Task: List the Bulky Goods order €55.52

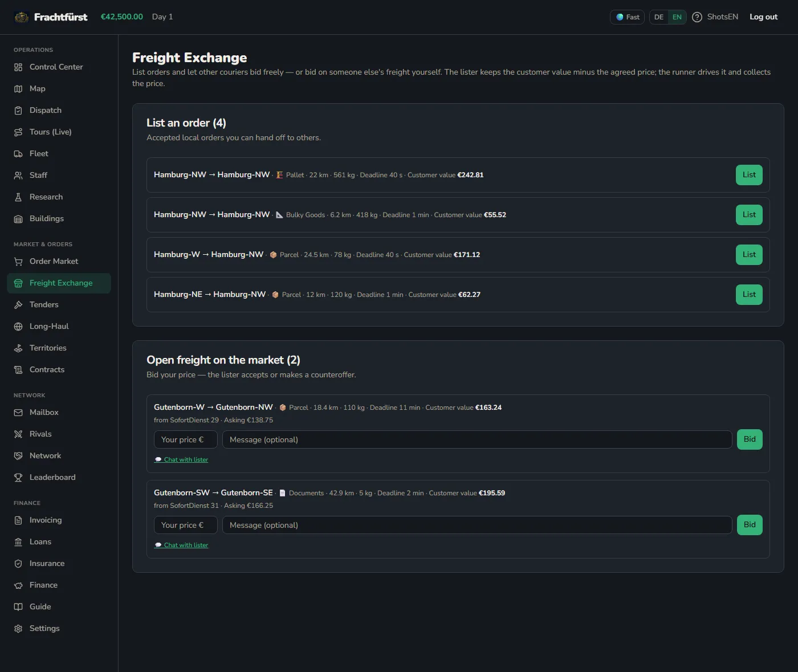Action: pyautogui.click(x=749, y=215)
